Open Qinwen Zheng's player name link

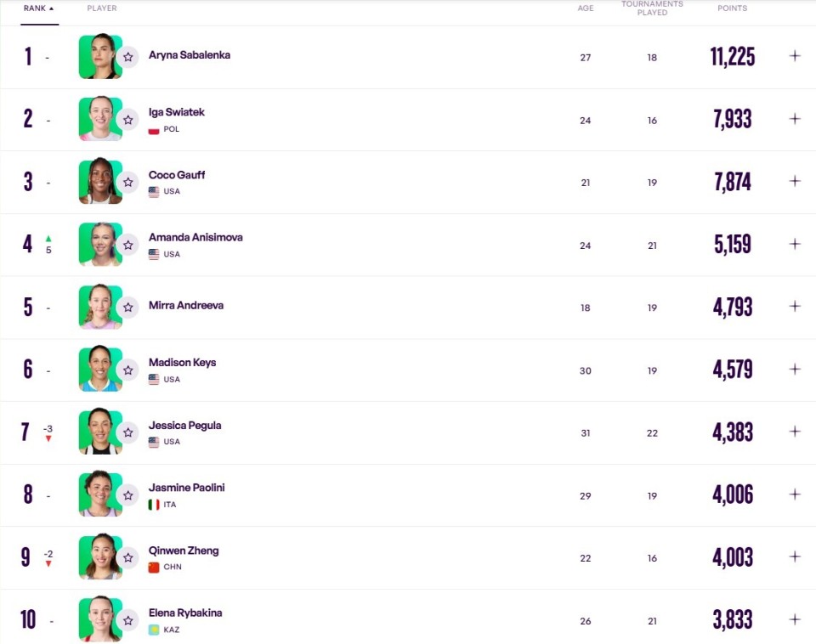click(184, 551)
